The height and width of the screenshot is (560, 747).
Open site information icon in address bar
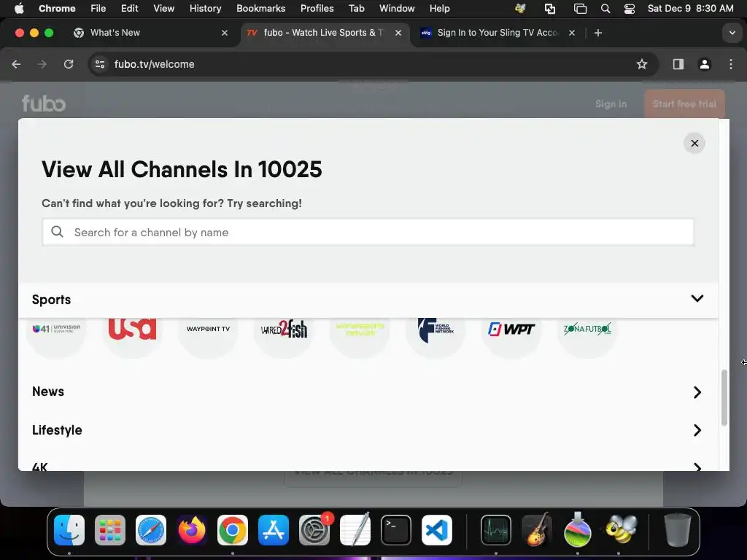99,64
